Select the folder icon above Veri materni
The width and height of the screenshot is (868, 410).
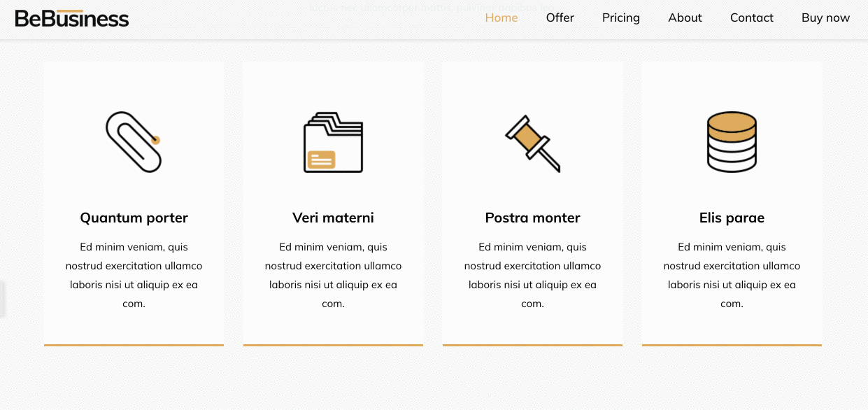point(333,142)
